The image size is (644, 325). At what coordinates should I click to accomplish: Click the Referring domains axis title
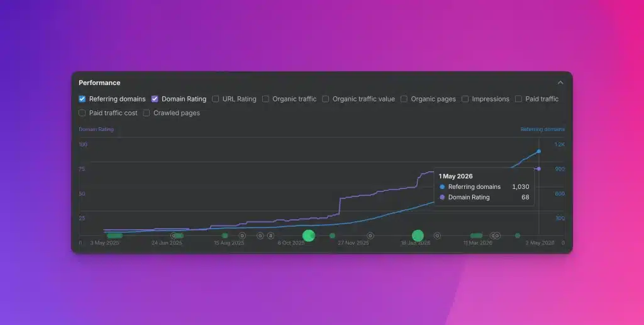pyautogui.click(x=543, y=129)
